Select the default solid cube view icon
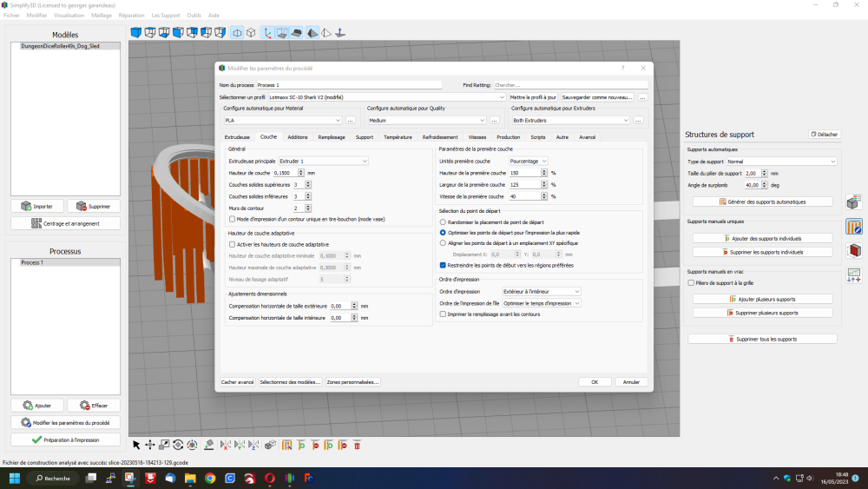The image size is (868, 489). pyautogui.click(x=135, y=33)
